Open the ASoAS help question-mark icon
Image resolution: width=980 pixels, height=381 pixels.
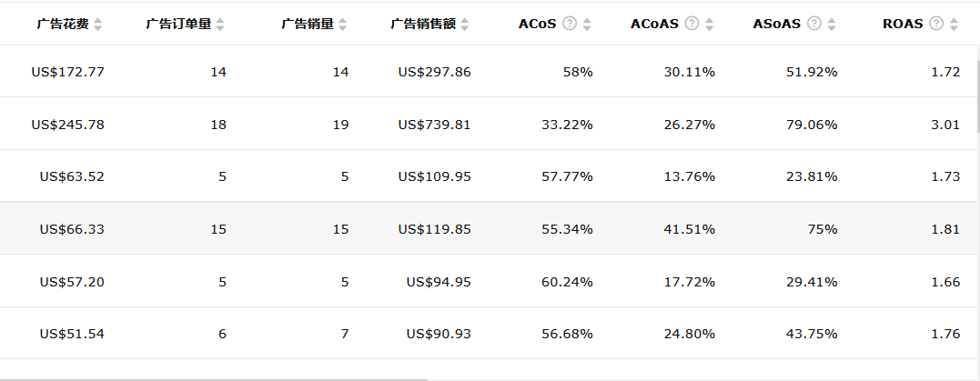coord(813,24)
